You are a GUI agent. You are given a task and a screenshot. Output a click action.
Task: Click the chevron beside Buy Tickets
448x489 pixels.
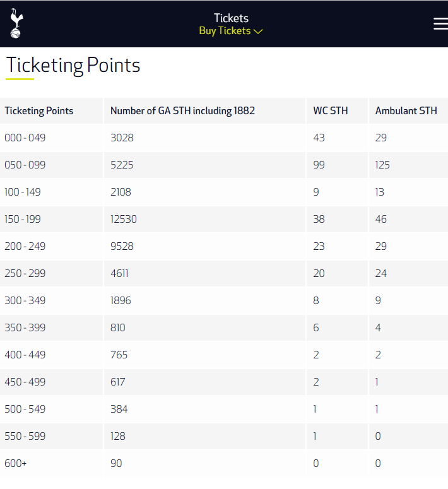click(x=258, y=32)
